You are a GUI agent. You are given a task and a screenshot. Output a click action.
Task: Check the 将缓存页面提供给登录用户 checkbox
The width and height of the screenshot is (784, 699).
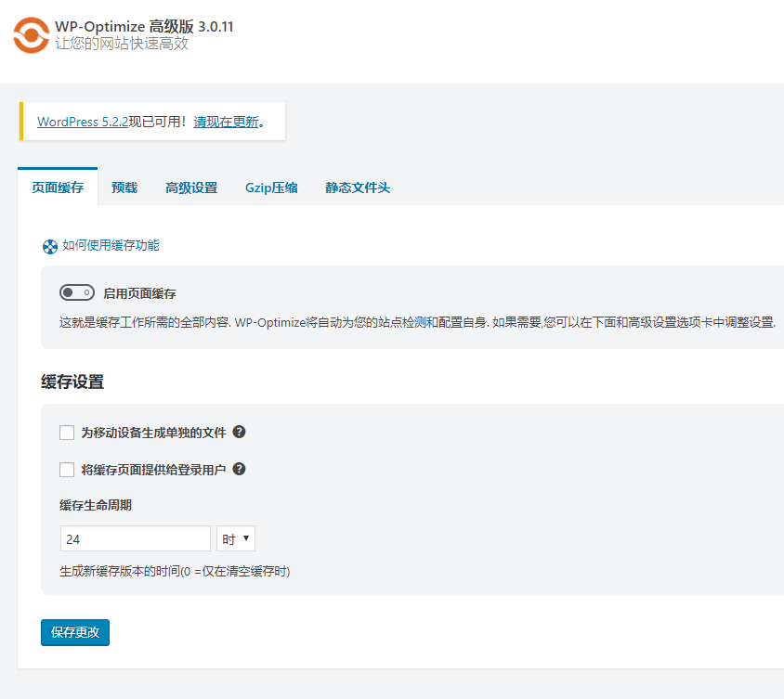[x=67, y=470]
